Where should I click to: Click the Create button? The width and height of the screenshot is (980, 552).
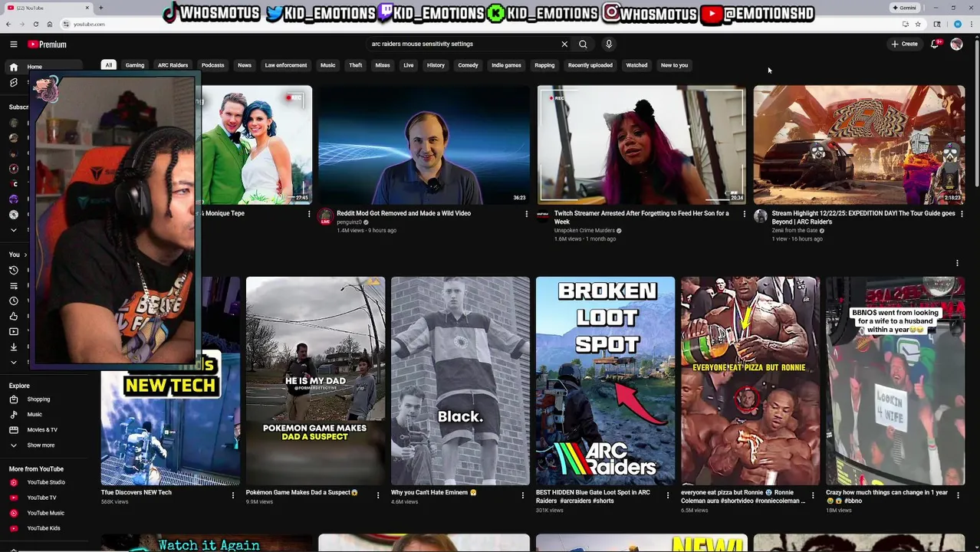click(904, 44)
